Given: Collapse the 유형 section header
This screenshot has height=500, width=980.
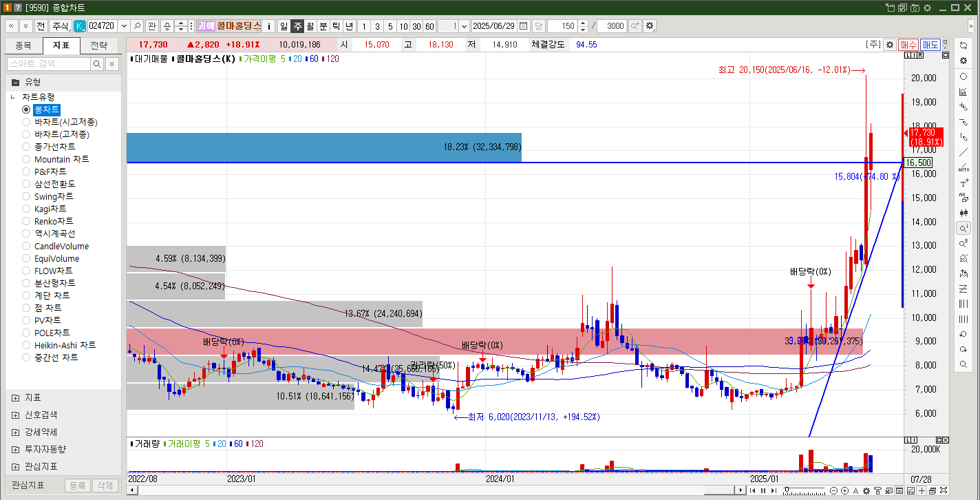Looking at the screenshot, I should pos(63,82).
